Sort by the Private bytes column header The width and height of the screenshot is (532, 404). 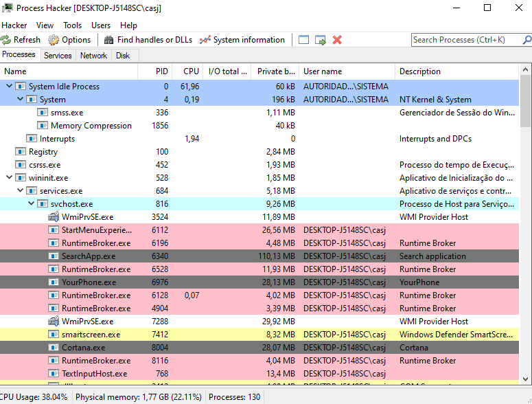coord(275,71)
